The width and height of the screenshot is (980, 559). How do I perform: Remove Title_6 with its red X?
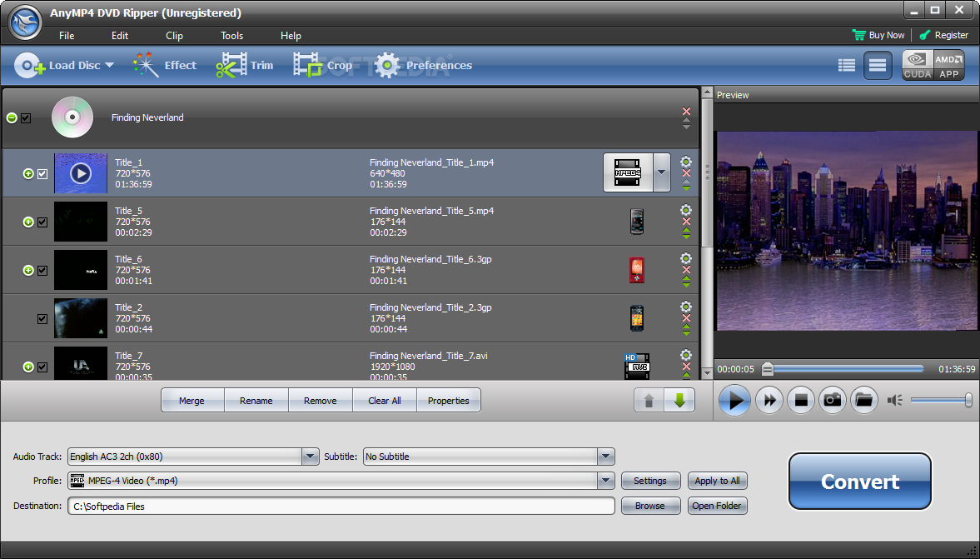click(685, 270)
